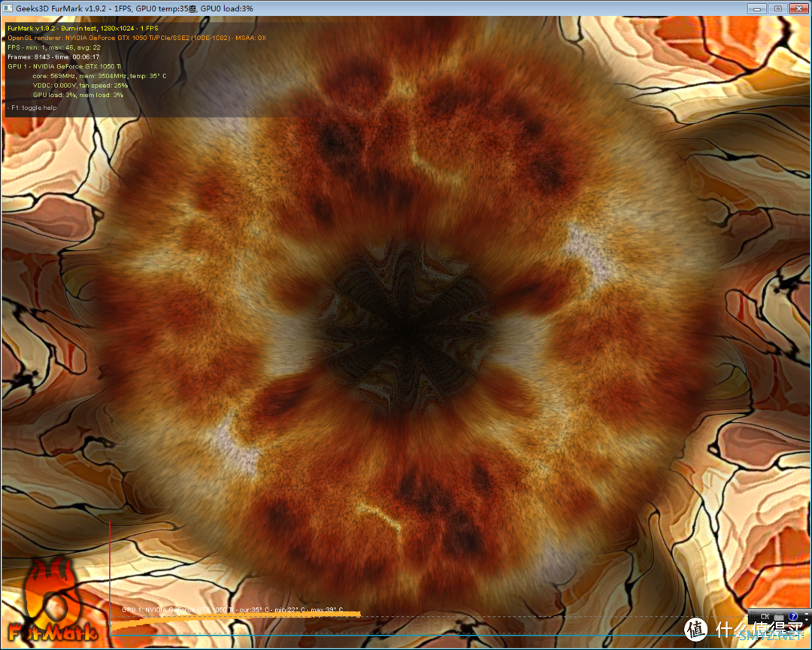Click the blue language bar help icon

pyautogui.click(x=793, y=616)
